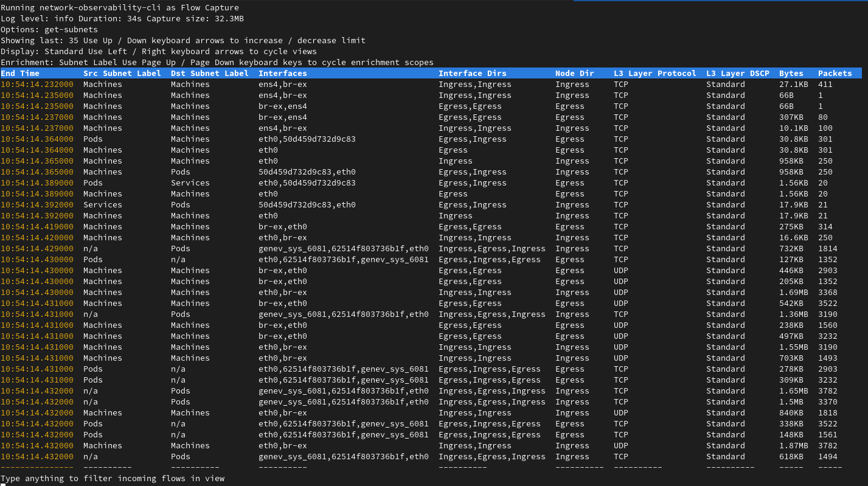Click the packet count 3370
The height and width of the screenshot is (486, 868).
coord(828,401)
